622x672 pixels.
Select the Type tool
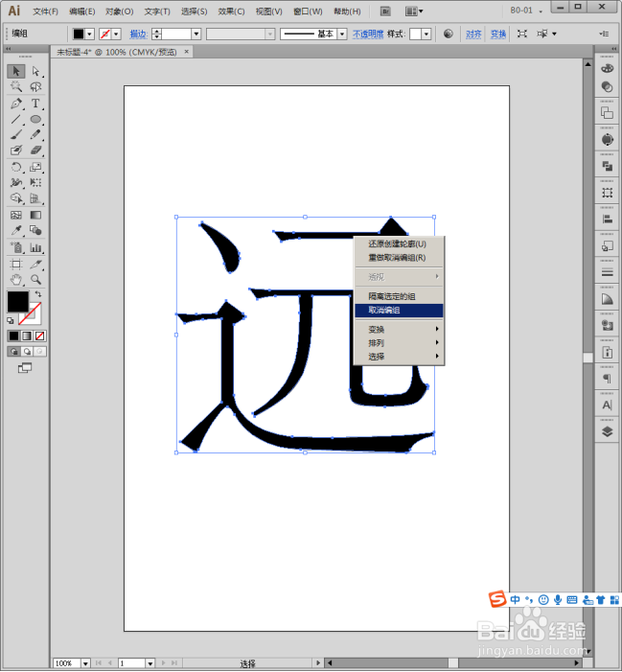(35, 104)
